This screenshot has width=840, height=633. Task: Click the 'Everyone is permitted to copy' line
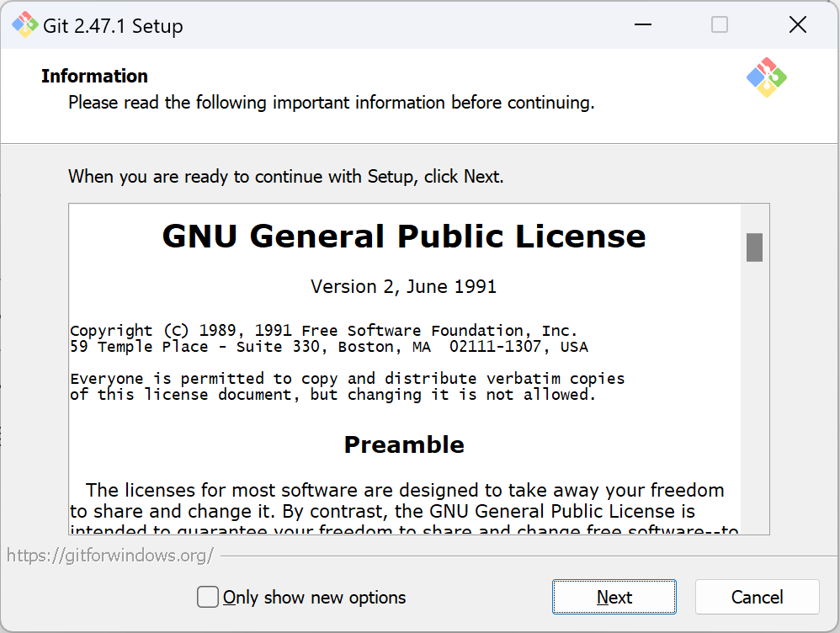coord(347,379)
